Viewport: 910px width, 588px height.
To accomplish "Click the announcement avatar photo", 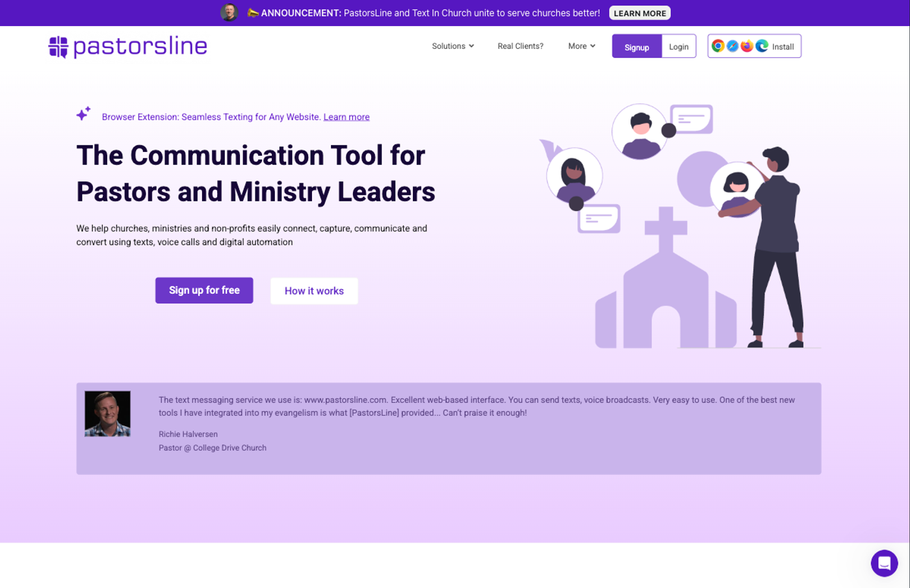I will (x=229, y=12).
